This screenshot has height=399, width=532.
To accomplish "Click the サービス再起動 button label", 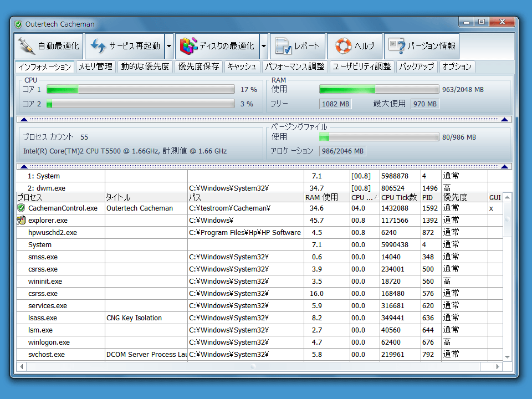I will (134, 46).
